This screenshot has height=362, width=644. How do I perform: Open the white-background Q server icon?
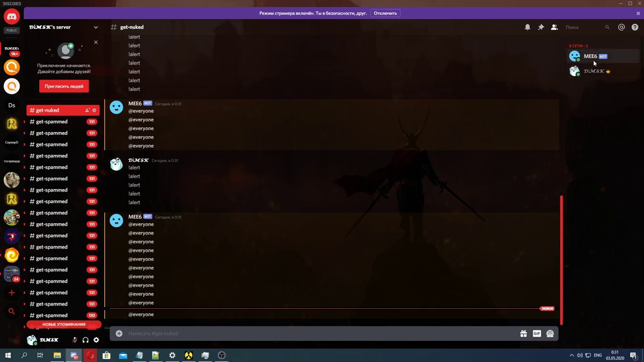tap(12, 86)
